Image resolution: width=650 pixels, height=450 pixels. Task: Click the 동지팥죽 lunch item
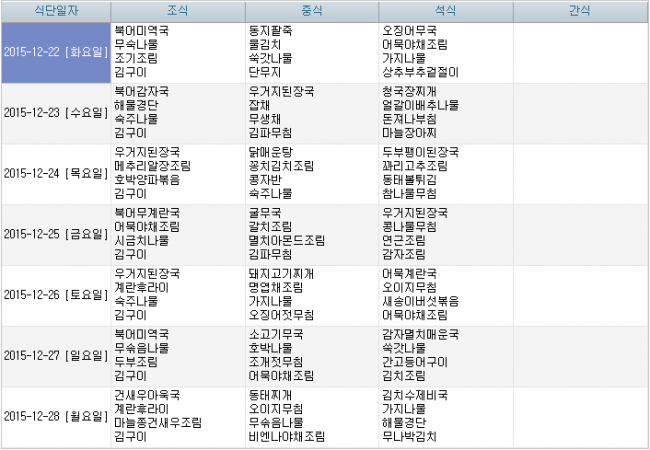(x=270, y=30)
